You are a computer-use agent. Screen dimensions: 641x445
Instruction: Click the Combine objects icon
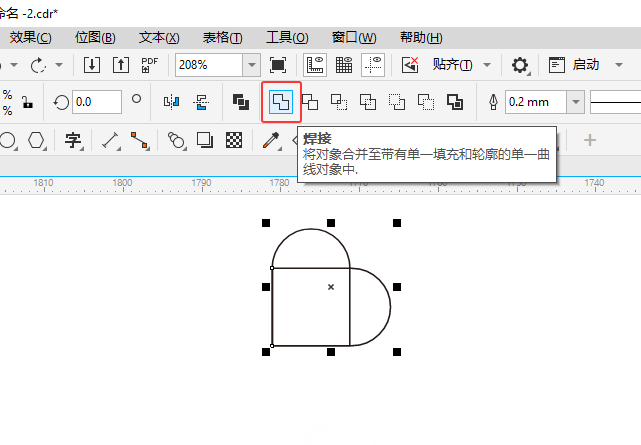241,102
